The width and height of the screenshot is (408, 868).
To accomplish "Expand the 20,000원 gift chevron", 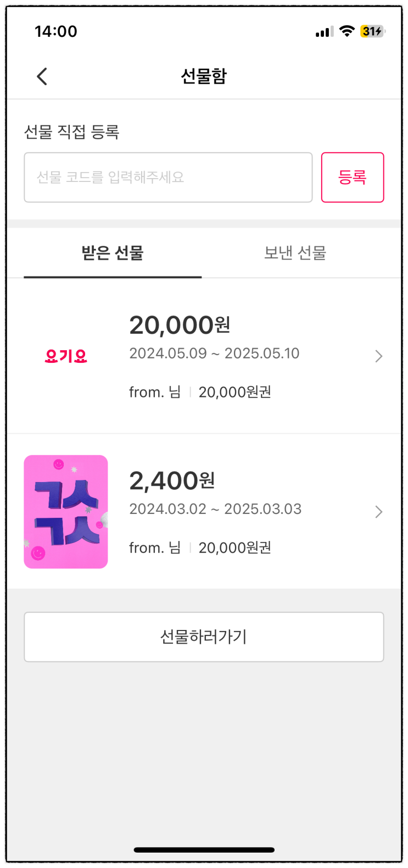I will 378,356.
